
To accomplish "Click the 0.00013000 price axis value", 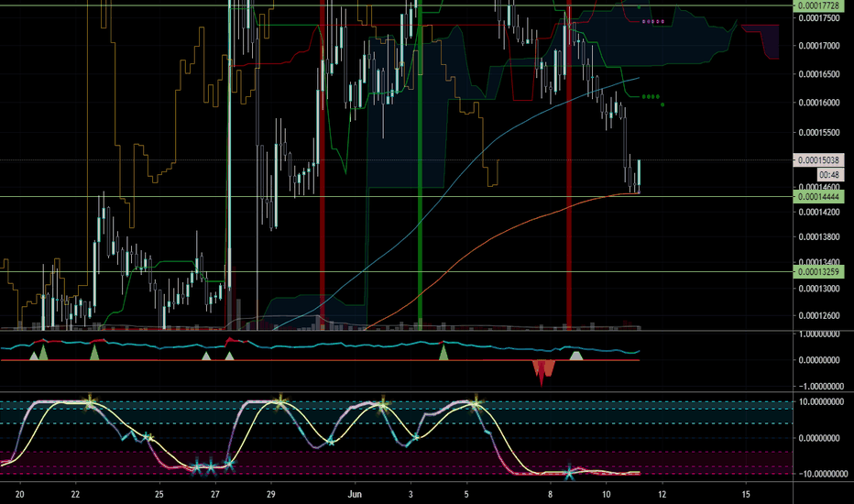I will (x=818, y=289).
